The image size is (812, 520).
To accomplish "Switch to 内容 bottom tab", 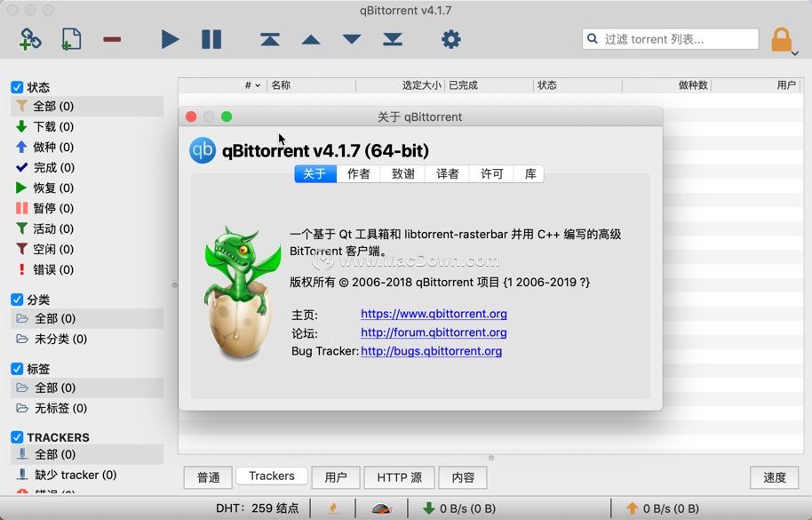I will [463, 477].
